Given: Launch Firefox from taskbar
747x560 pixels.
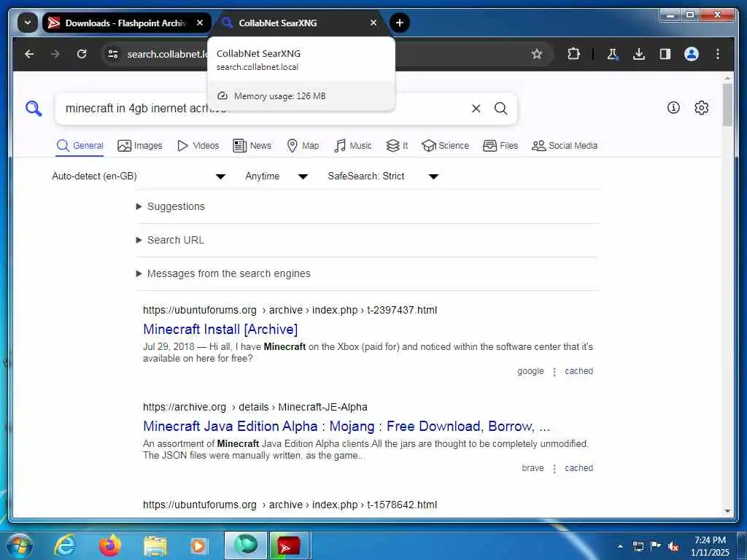Looking at the screenshot, I should (x=109, y=545).
